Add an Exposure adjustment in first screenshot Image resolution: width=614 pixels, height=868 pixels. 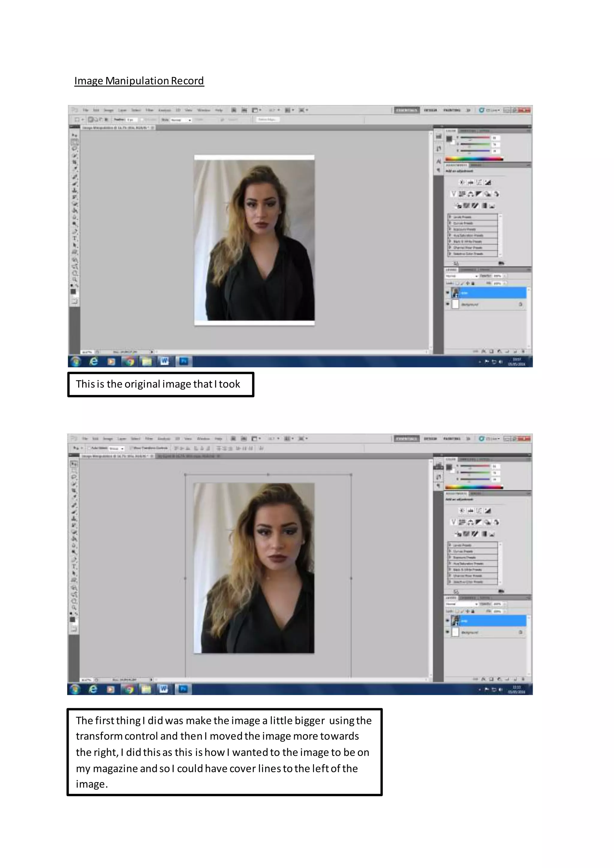point(488,182)
